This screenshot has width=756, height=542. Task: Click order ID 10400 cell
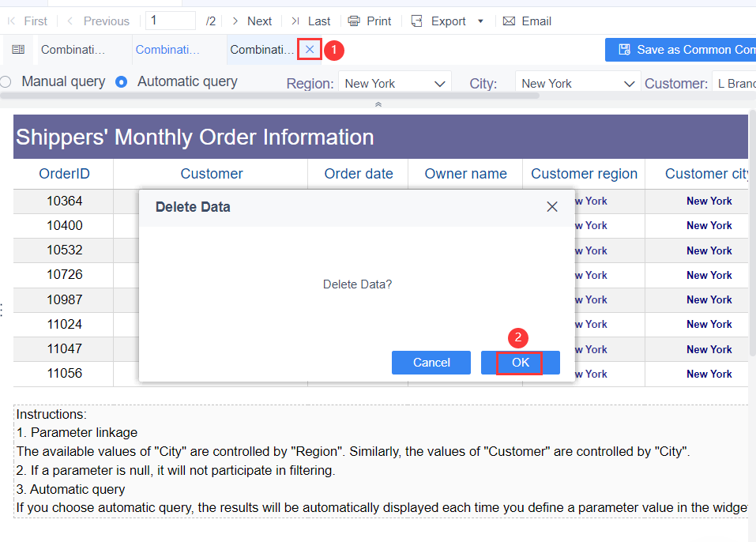tap(64, 226)
